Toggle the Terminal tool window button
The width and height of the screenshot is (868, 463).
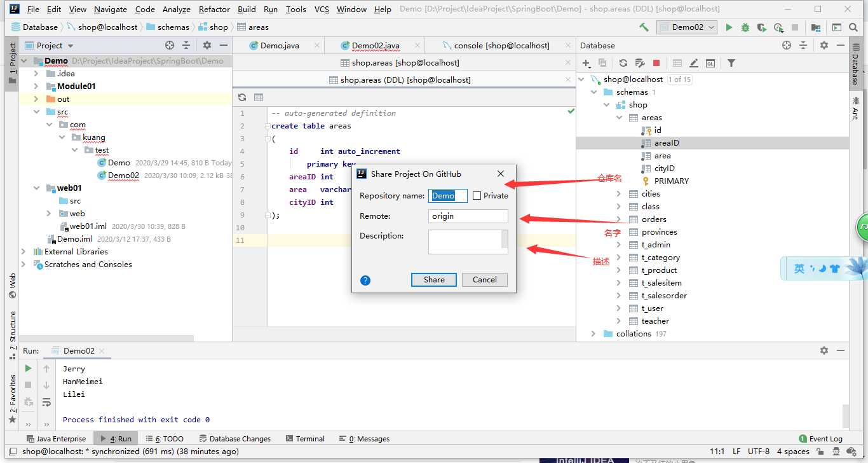[x=305, y=438]
